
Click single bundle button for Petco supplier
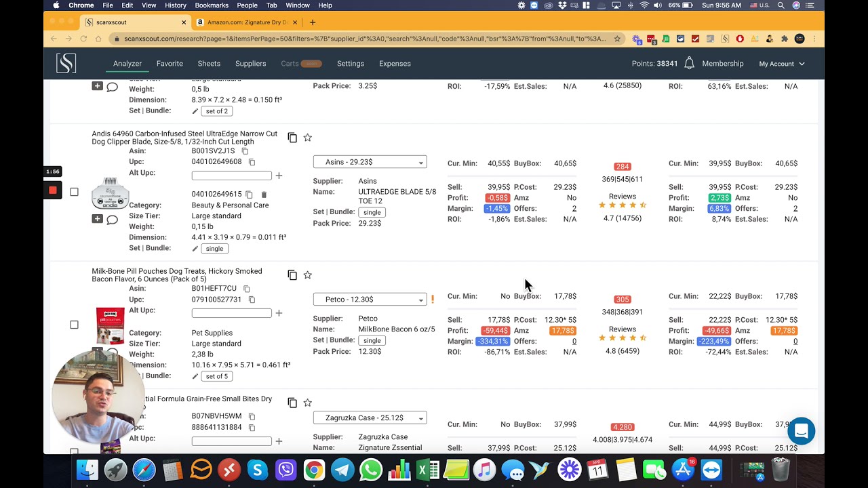372,340
